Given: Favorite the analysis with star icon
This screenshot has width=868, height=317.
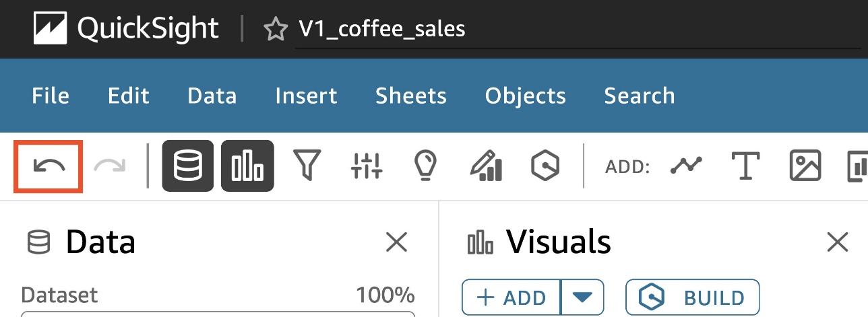Looking at the screenshot, I should (275, 30).
